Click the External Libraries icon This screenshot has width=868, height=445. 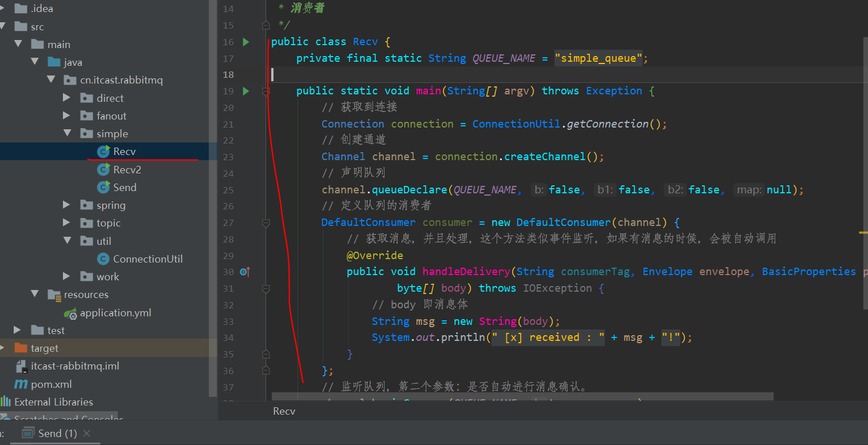[x=6, y=402]
